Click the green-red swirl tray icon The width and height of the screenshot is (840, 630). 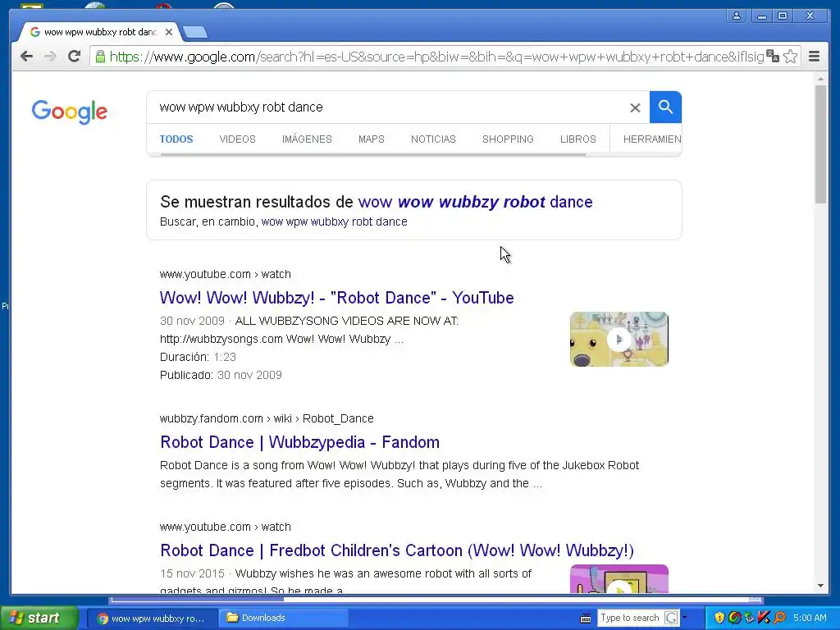pos(735,618)
